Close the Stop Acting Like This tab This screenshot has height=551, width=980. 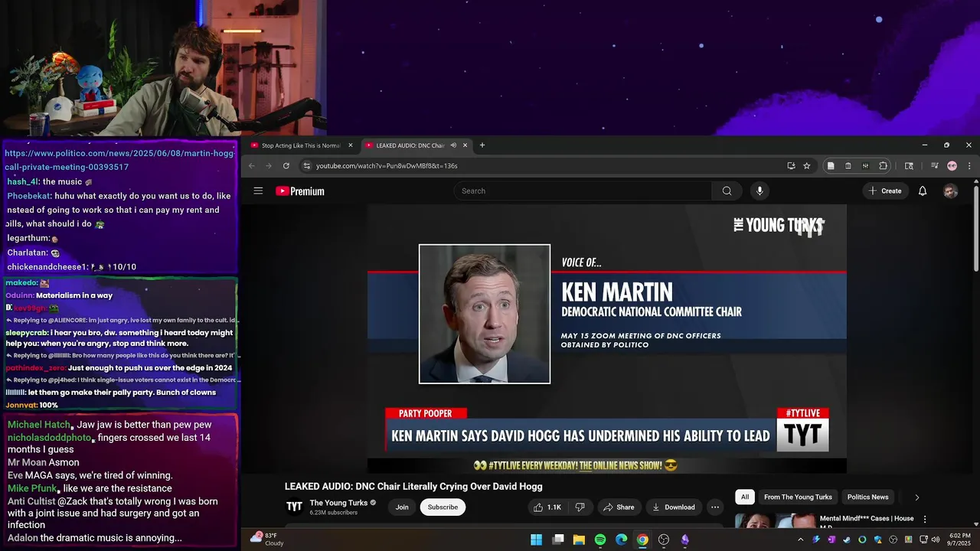(x=351, y=145)
